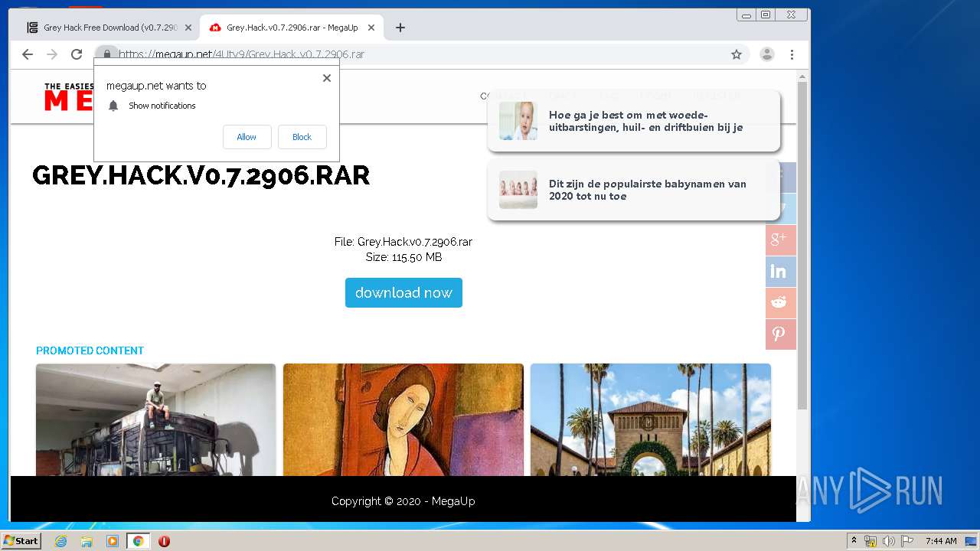This screenshot has width=980, height=551.
Task: Share on LinkedIn icon
Action: (x=779, y=272)
